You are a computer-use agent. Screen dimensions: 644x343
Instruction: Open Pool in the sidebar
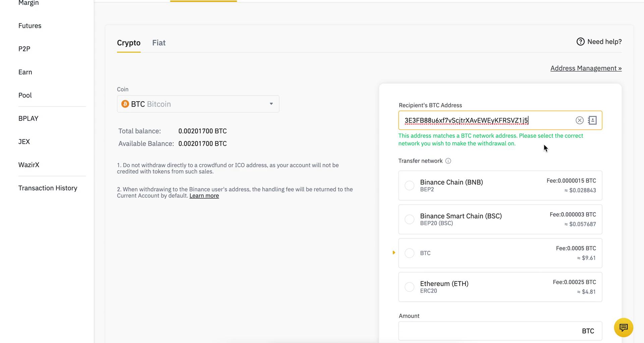pyautogui.click(x=25, y=95)
